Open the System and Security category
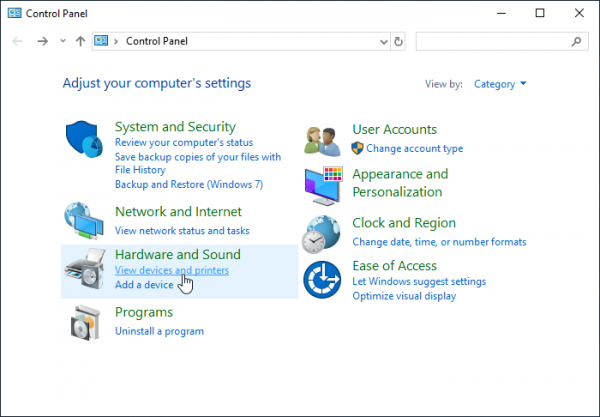 (x=175, y=127)
